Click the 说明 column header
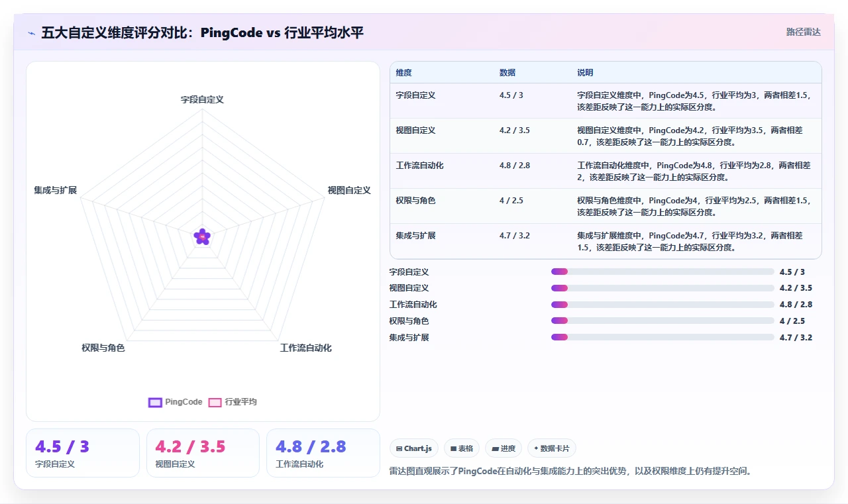 (x=585, y=73)
